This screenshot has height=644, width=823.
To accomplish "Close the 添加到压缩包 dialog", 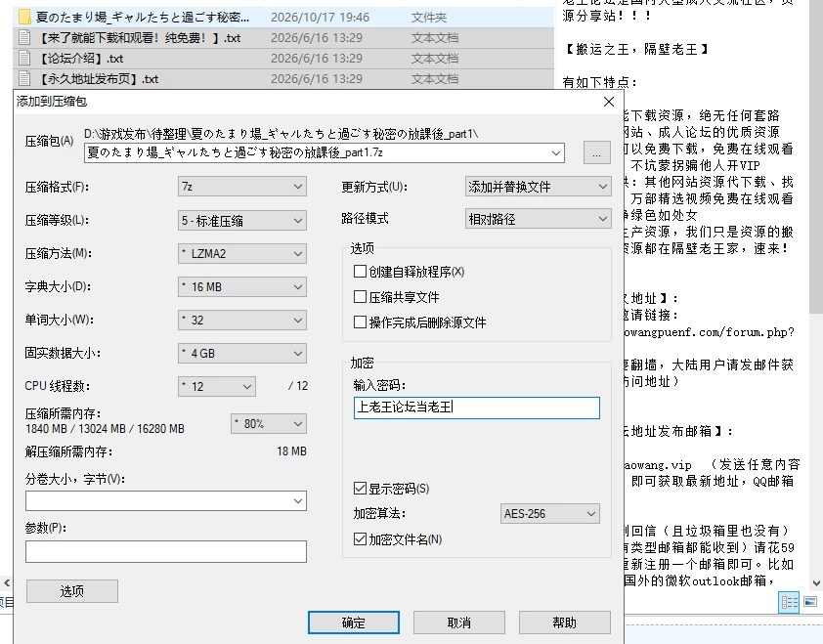I will pyautogui.click(x=609, y=102).
